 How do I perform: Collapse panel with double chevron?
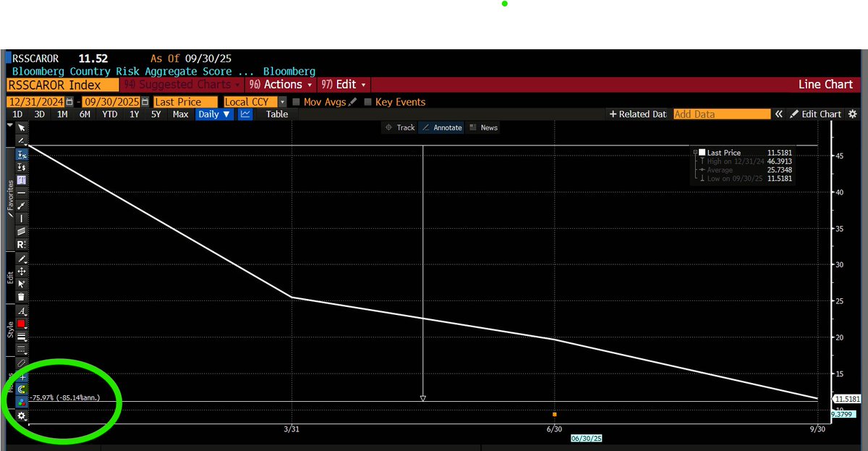pyautogui.click(x=779, y=114)
